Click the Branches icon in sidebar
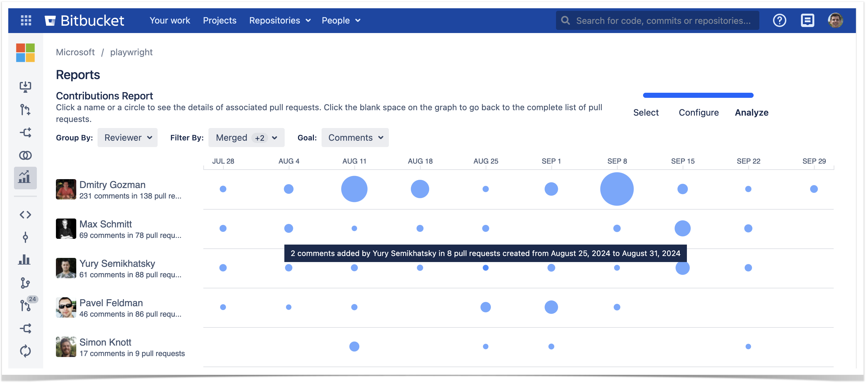Image resolution: width=868 pixels, height=384 pixels. [26, 282]
